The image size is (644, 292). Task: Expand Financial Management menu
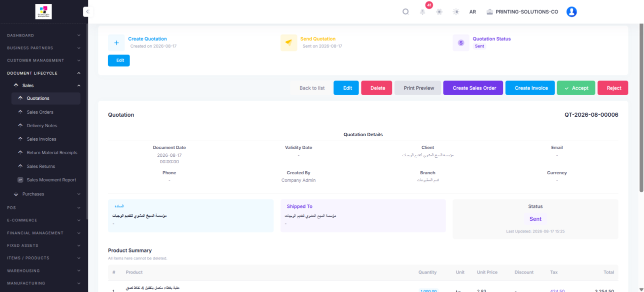pos(43,233)
